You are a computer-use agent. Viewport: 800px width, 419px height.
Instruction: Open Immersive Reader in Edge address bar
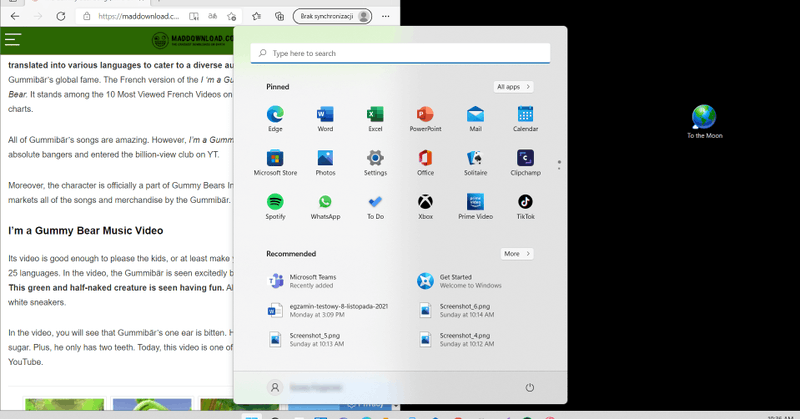(x=194, y=16)
